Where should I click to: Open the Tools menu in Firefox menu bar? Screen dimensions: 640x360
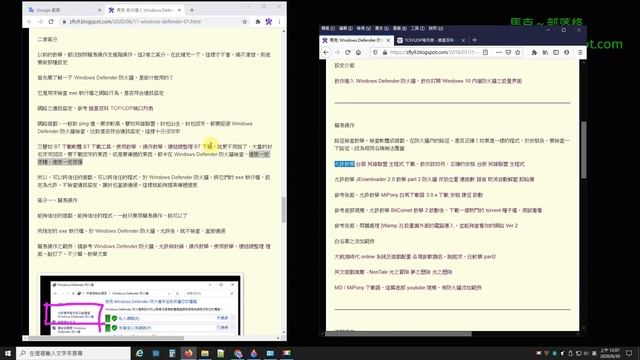[418, 28]
